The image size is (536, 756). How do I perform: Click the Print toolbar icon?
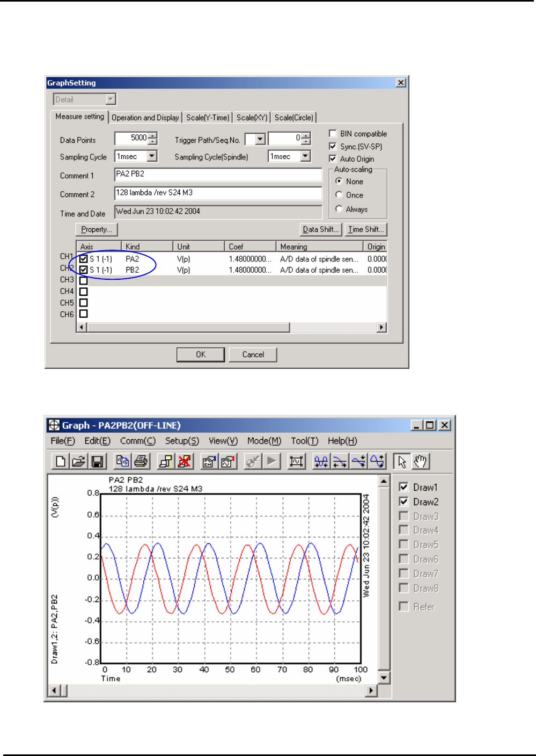tap(141, 461)
